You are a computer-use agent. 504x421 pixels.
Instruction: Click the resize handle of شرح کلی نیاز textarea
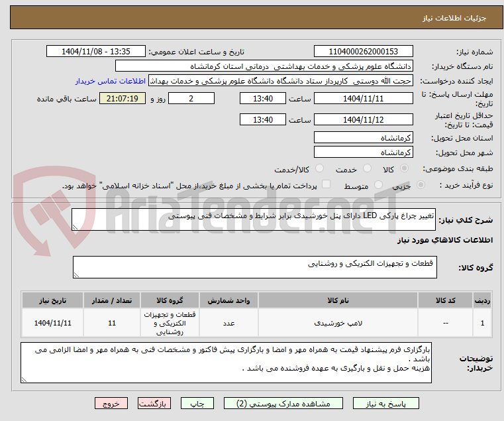(x=75, y=227)
